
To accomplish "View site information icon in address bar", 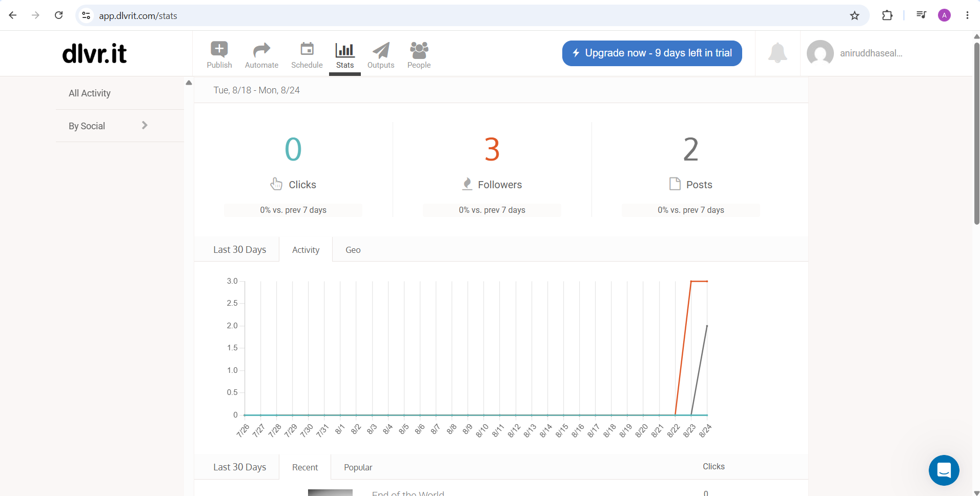I will point(86,16).
